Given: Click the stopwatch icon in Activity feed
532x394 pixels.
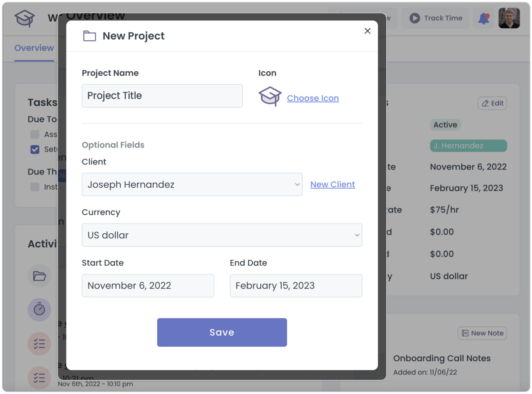Looking at the screenshot, I should point(39,309).
